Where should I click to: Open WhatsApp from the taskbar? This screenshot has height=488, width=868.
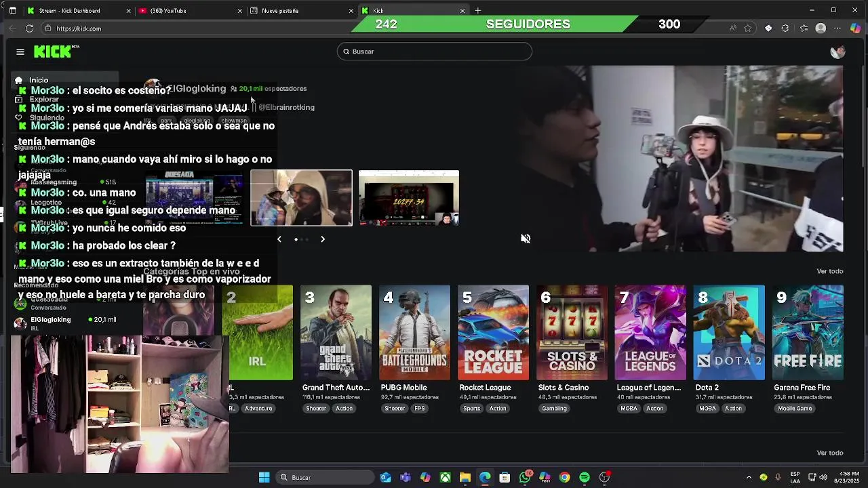click(x=525, y=477)
